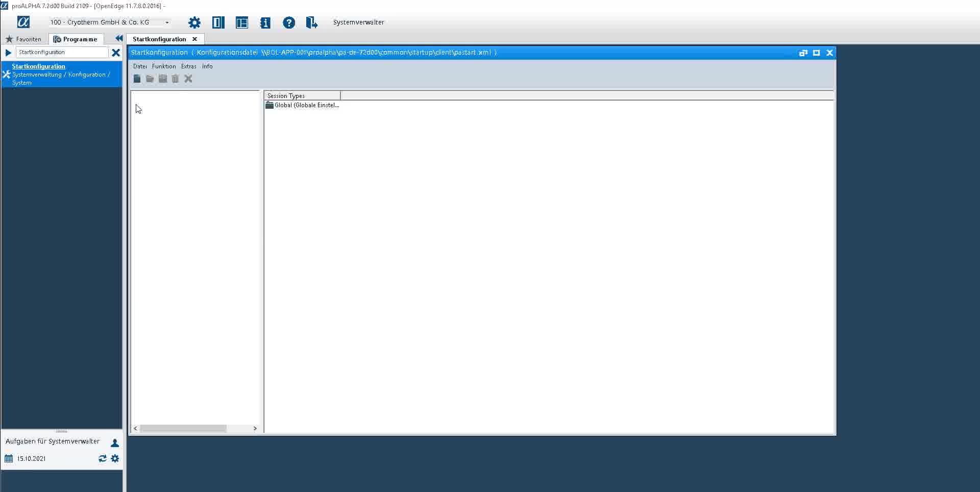980x492 pixels.
Task: Click the Systemverwalter user label
Action: tap(358, 22)
